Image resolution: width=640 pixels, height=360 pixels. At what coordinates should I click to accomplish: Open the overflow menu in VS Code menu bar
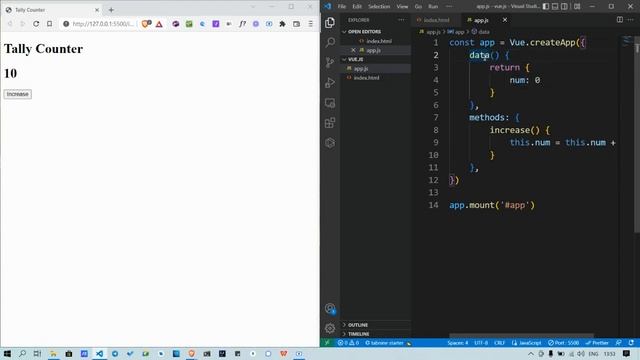click(449, 7)
